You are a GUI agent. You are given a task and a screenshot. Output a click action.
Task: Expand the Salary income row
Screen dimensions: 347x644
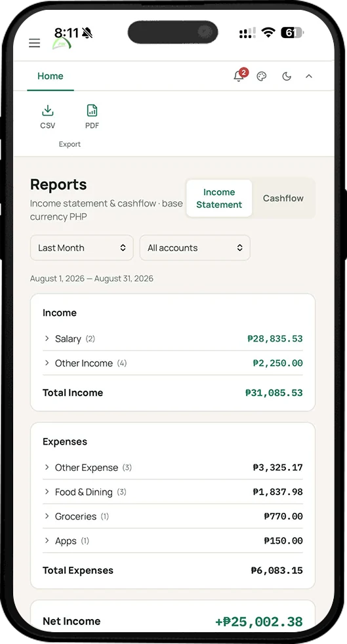tap(173, 339)
